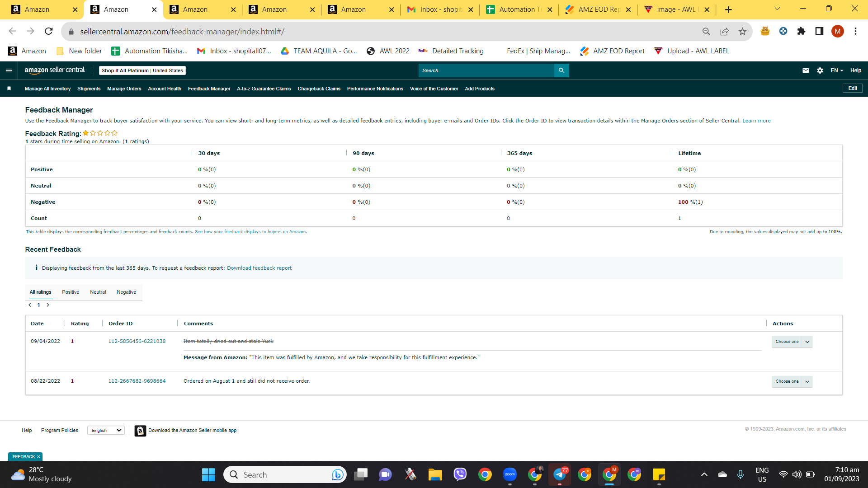Expand the EN language dropdown
Viewport: 868px width, 488px height.
pos(837,70)
